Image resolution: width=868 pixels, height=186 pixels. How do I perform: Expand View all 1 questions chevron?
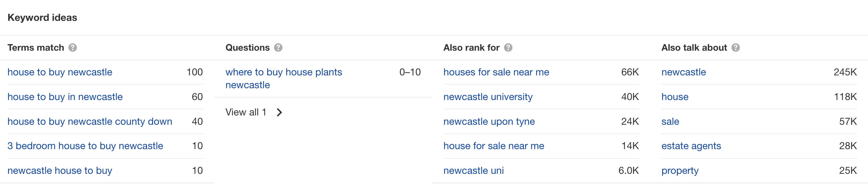click(279, 112)
